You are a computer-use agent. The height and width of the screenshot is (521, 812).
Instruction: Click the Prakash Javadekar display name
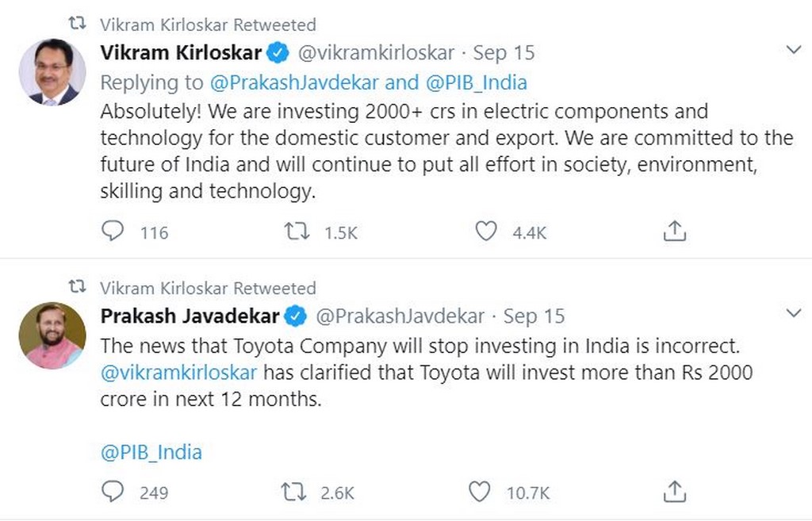point(190,316)
